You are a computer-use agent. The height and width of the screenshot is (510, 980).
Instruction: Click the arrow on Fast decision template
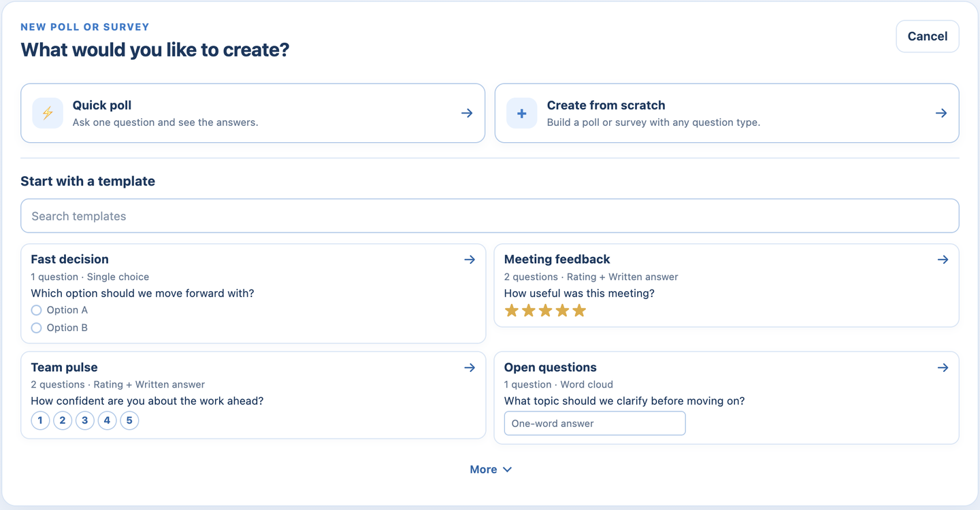(x=470, y=259)
